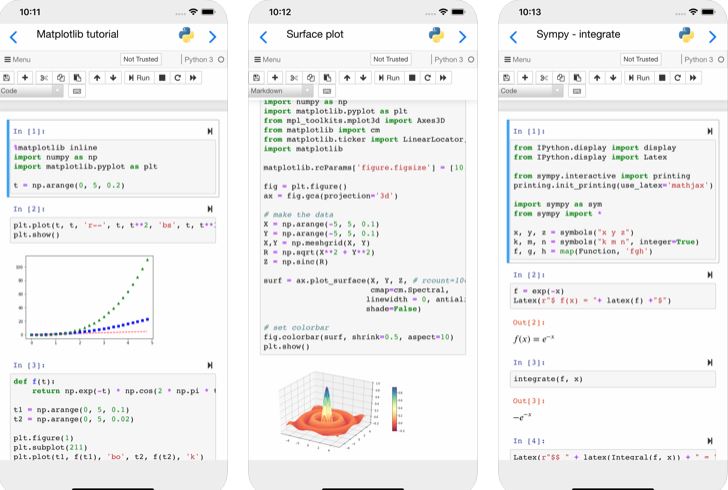Save the Matplotlib tutorial notebook

[7, 78]
